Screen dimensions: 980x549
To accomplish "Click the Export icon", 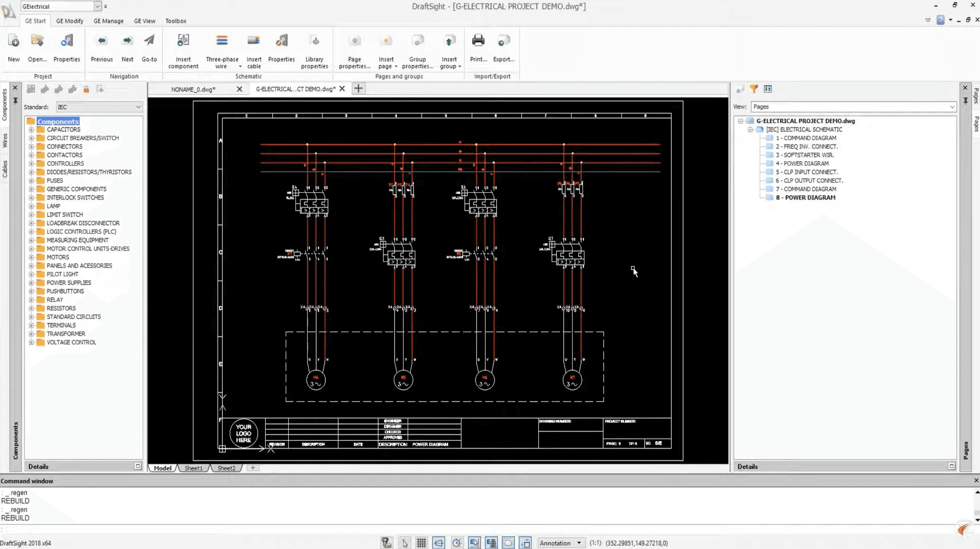I will click(x=503, y=41).
